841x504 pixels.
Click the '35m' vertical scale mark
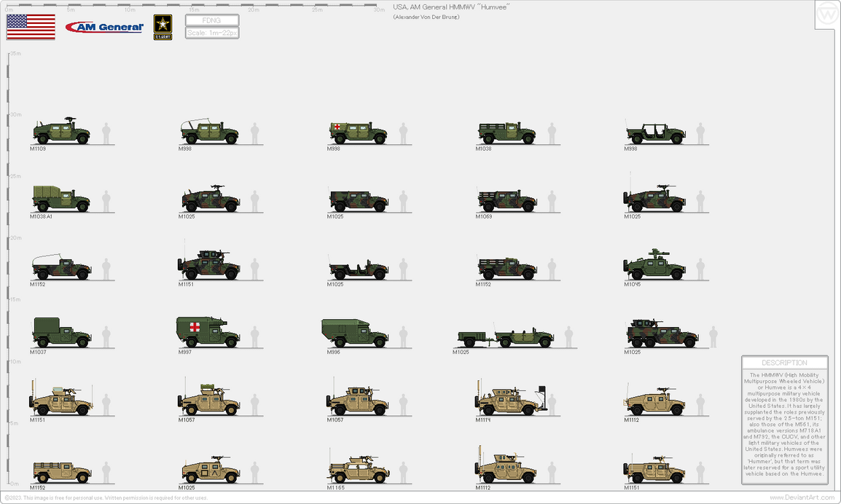(16, 54)
